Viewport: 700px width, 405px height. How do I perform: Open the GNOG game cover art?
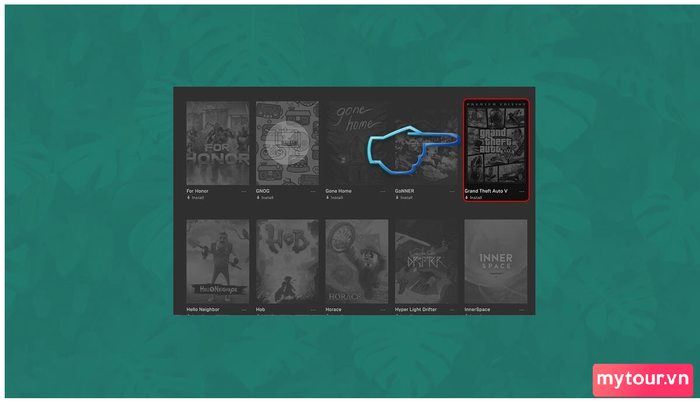click(287, 143)
